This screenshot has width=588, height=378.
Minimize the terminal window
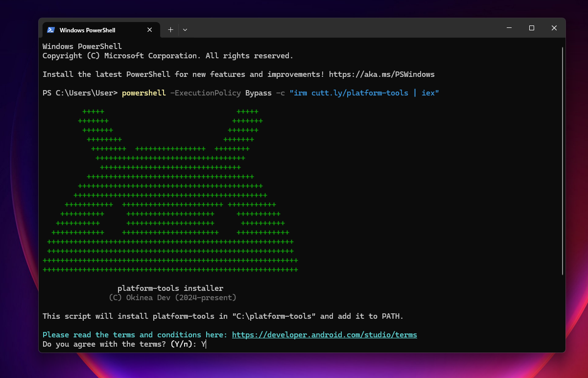coord(509,28)
